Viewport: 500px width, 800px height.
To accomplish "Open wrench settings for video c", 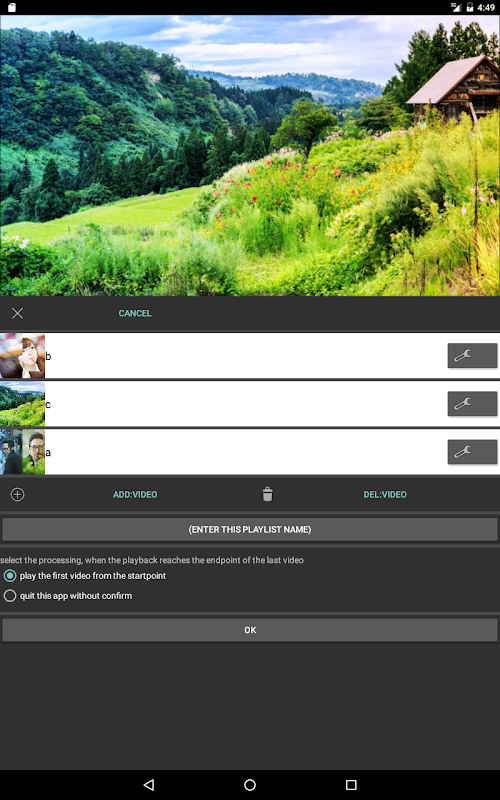I will [x=472, y=404].
